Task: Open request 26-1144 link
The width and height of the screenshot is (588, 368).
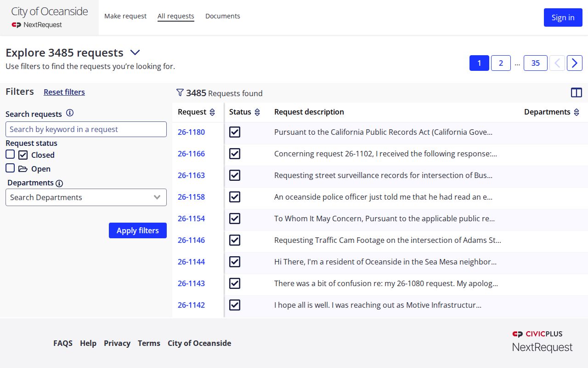Action: click(191, 262)
